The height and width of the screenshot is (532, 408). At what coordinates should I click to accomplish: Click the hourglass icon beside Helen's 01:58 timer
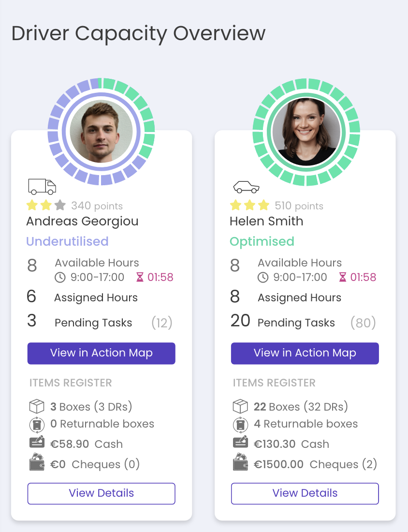(x=343, y=277)
